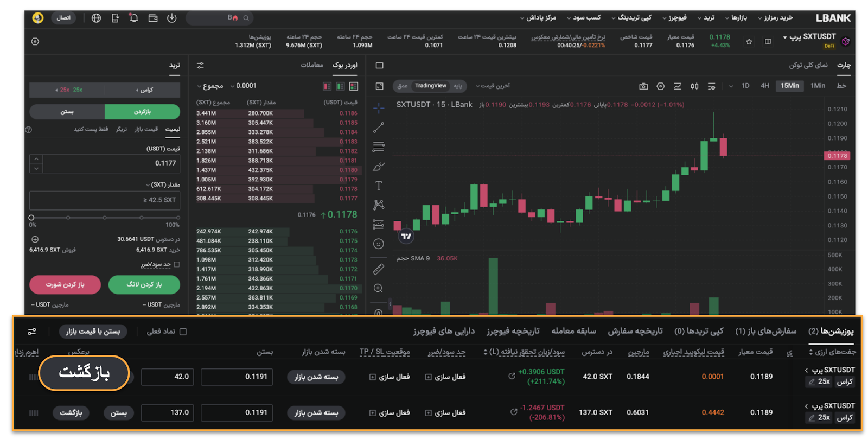The height and width of the screenshot is (439, 868).
Task: Select قیمت بازار order type tab
Action: (x=146, y=129)
